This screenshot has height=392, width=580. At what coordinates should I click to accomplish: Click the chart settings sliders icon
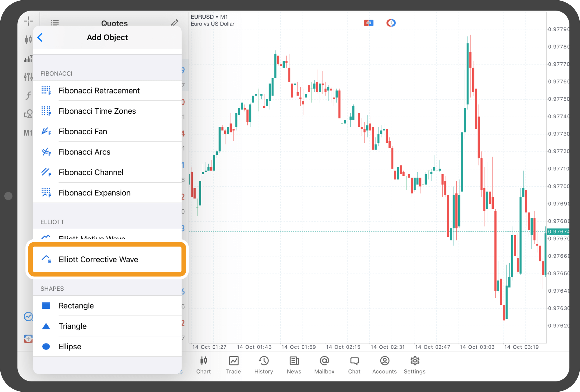[28, 76]
